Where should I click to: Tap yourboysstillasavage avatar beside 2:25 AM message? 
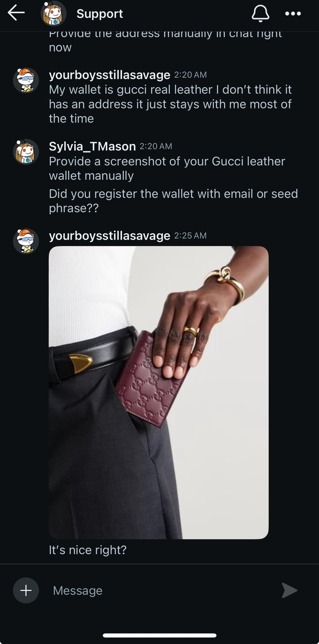point(26,241)
